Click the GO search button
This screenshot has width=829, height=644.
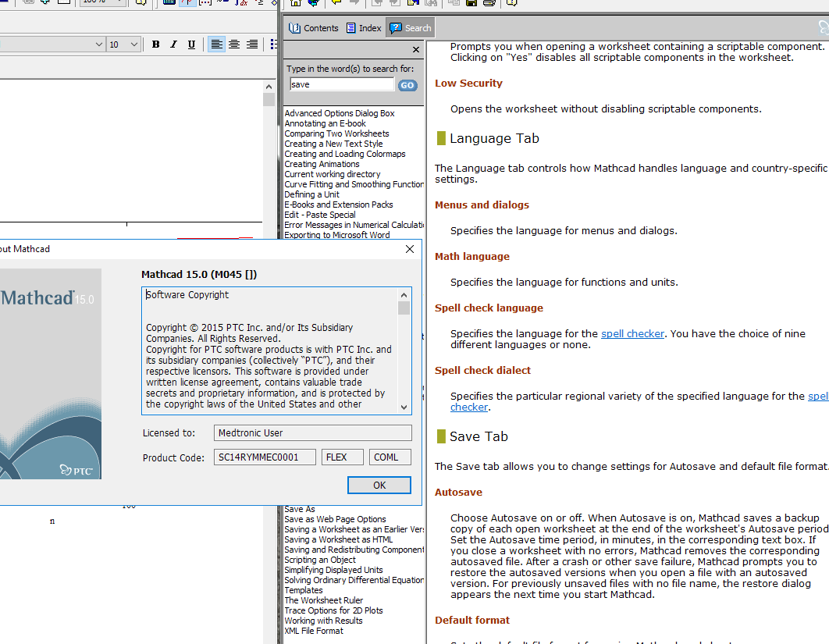407,85
